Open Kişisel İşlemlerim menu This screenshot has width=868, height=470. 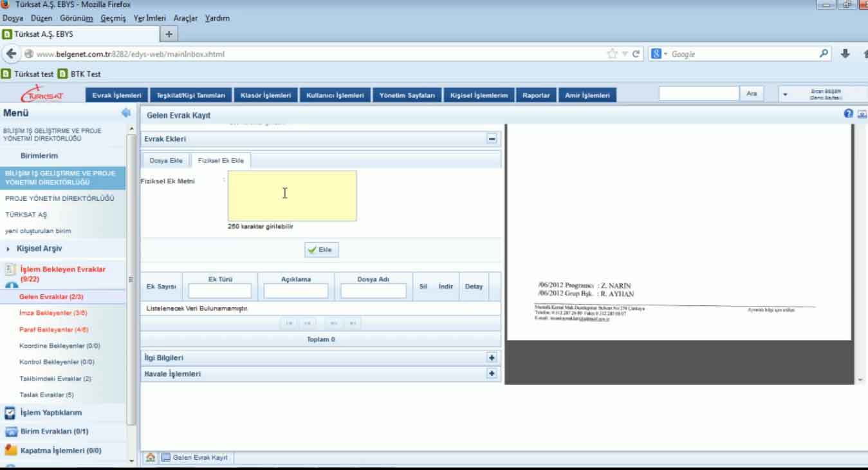(479, 95)
